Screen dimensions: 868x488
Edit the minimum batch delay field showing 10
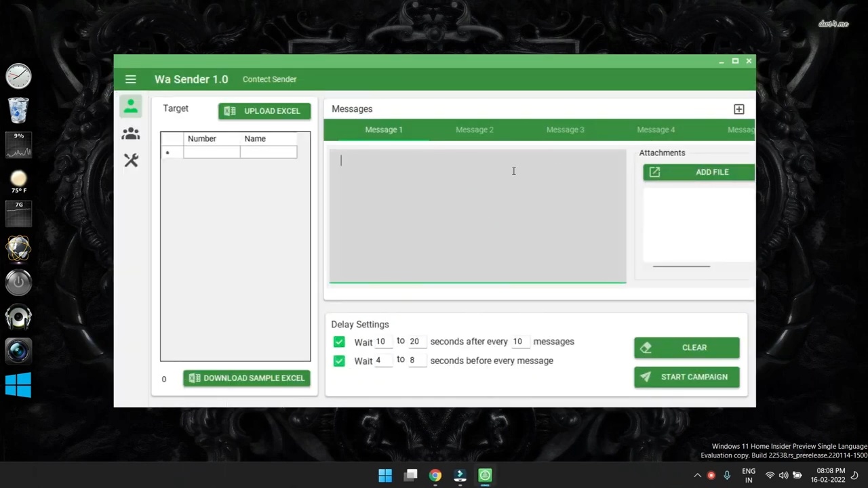383,342
